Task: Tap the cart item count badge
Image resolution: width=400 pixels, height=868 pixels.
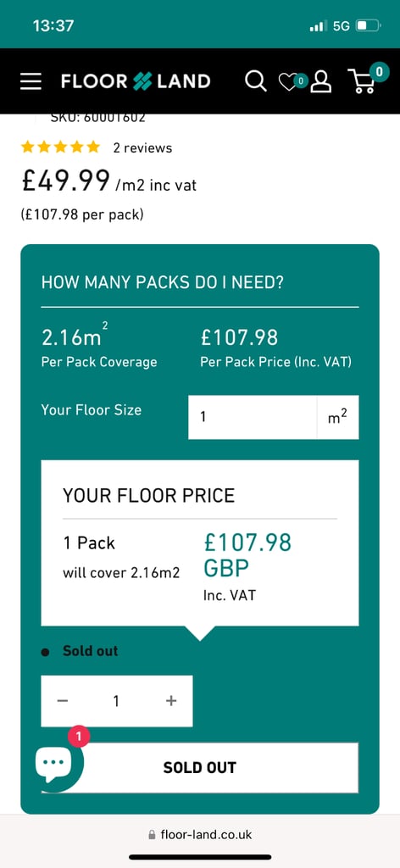Action: point(379,71)
